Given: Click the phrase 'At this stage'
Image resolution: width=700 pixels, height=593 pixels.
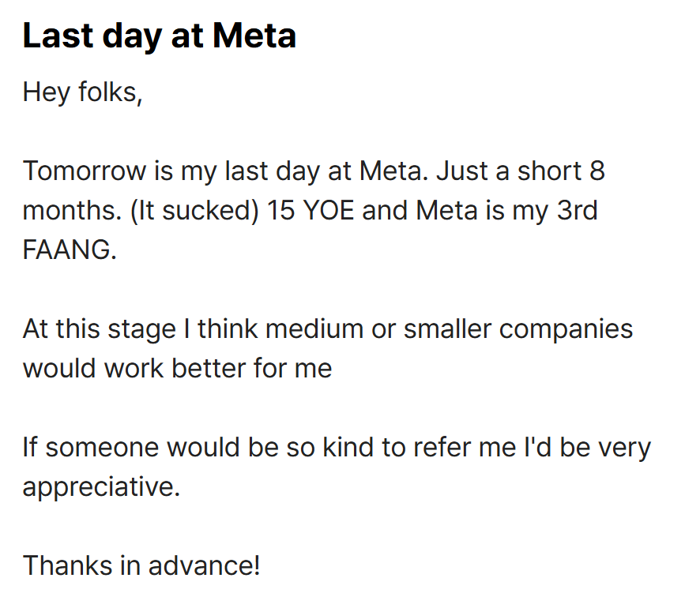Looking at the screenshot, I should [99, 330].
